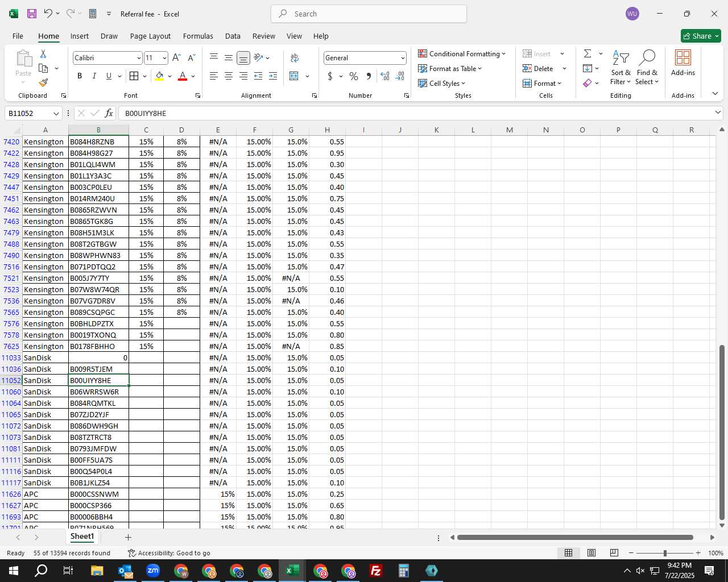The image size is (728, 582).
Task: Select the Sheet1 tab
Action: 82,537
